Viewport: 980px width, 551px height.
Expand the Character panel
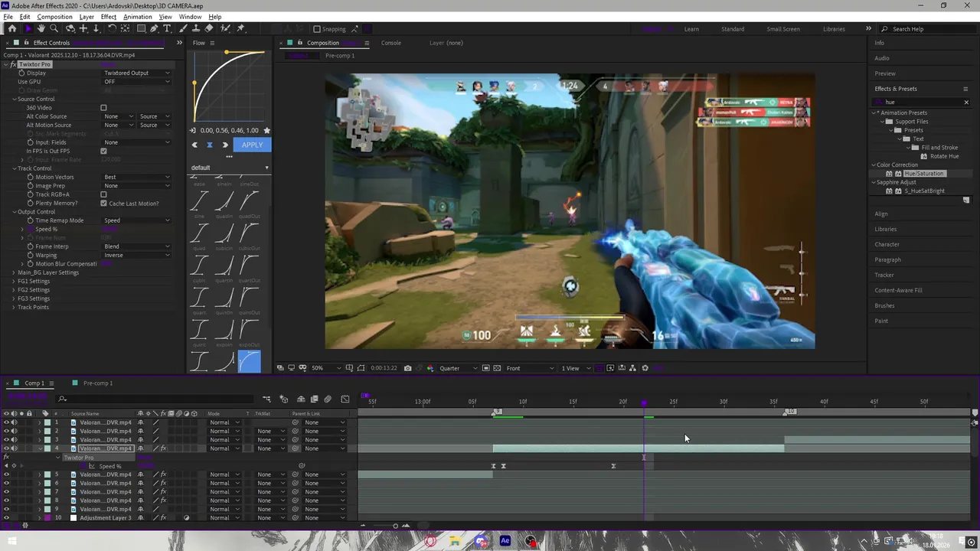[887, 244]
